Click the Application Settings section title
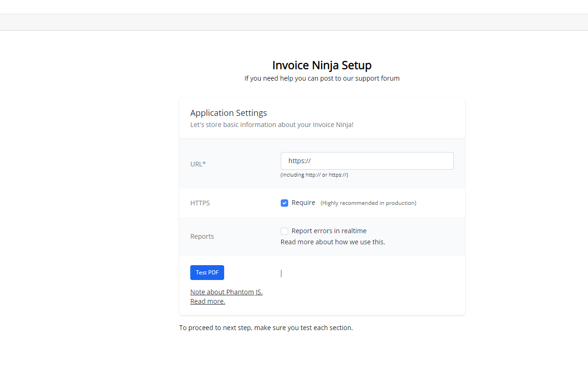588x369 pixels. pyautogui.click(x=228, y=113)
